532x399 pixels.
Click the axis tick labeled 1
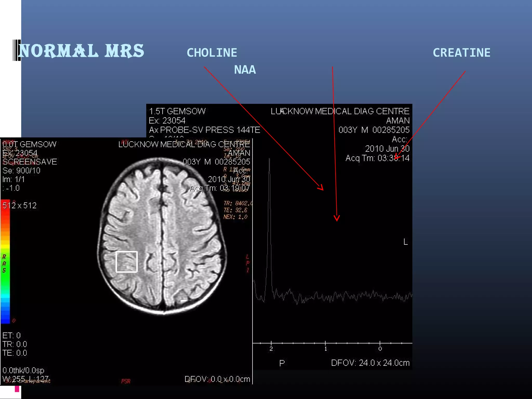tap(325, 348)
